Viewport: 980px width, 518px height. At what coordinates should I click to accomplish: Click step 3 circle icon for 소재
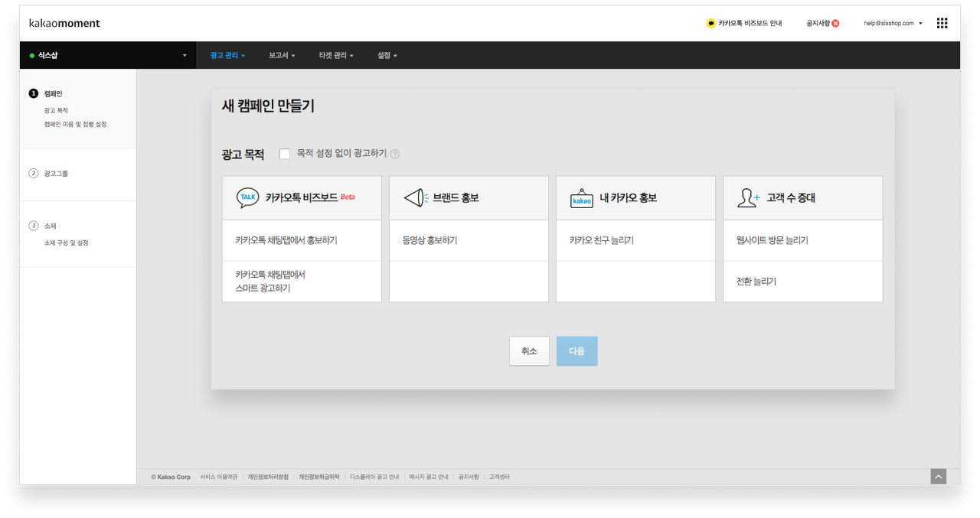(x=33, y=226)
